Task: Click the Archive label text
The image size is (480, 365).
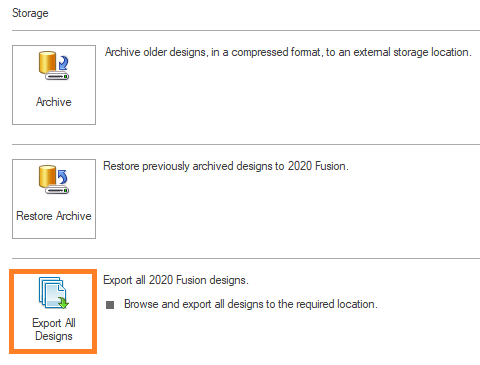Action: pyautogui.click(x=54, y=102)
